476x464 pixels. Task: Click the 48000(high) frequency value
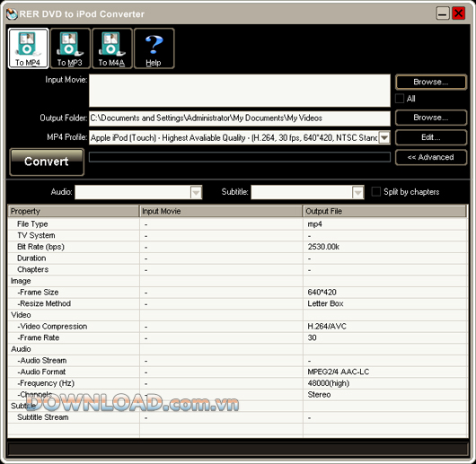(329, 383)
